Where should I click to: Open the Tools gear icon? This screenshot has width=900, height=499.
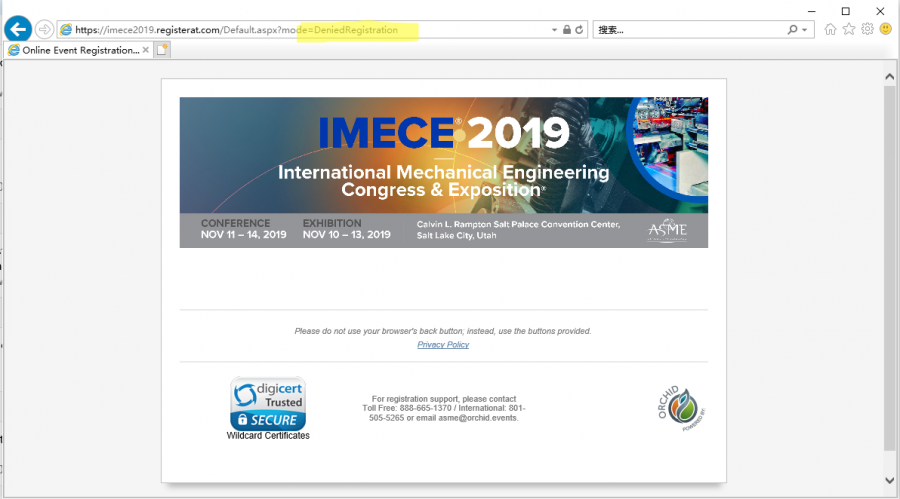(867, 30)
